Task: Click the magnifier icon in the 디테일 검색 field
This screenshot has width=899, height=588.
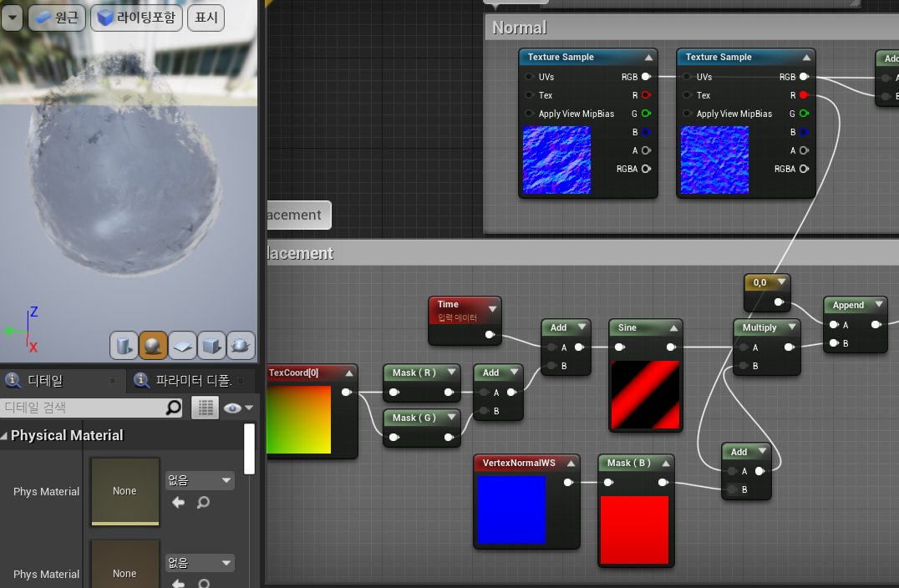Action: pos(173,408)
